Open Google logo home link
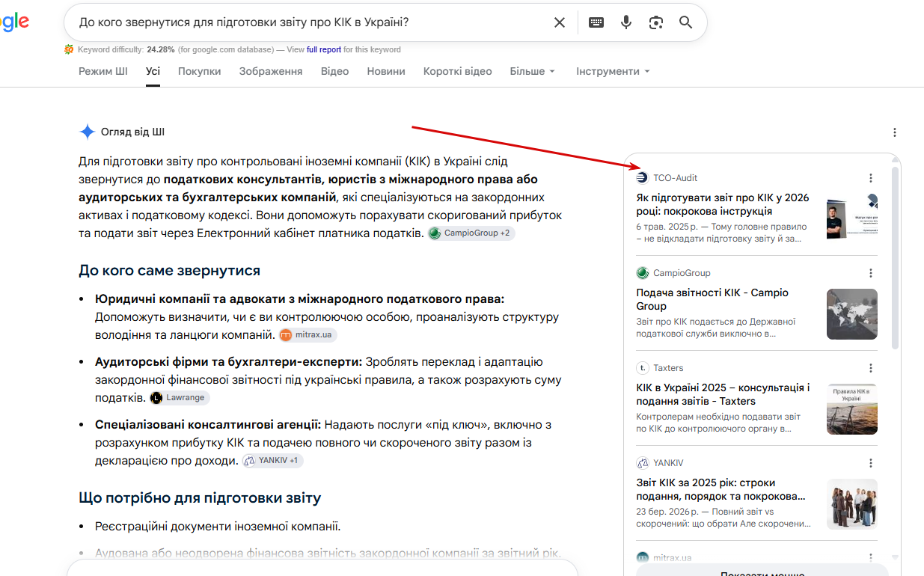The width and height of the screenshot is (924, 576). coord(14,23)
